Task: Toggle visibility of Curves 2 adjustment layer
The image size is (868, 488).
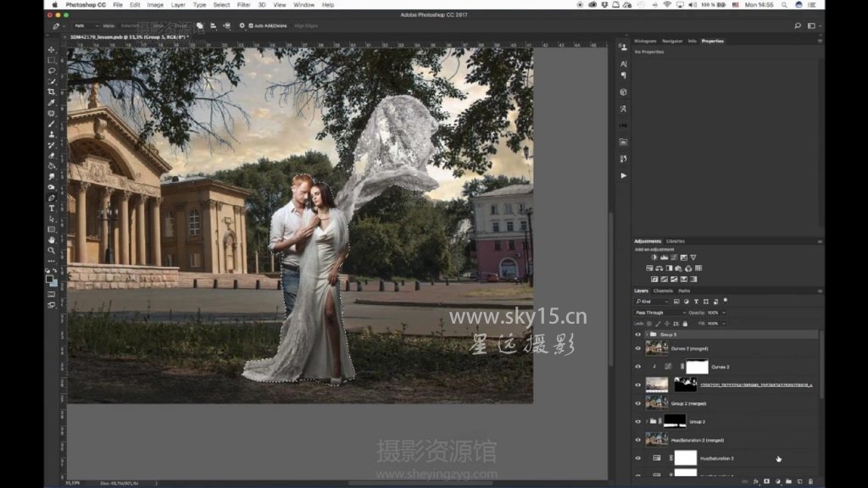Action: click(637, 367)
